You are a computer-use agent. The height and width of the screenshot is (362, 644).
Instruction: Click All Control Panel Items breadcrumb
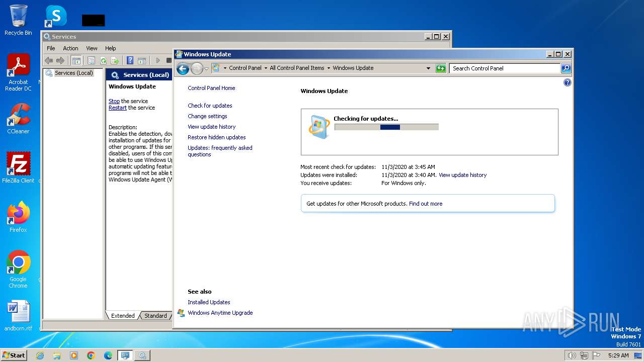pyautogui.click(x=297, y=68)
